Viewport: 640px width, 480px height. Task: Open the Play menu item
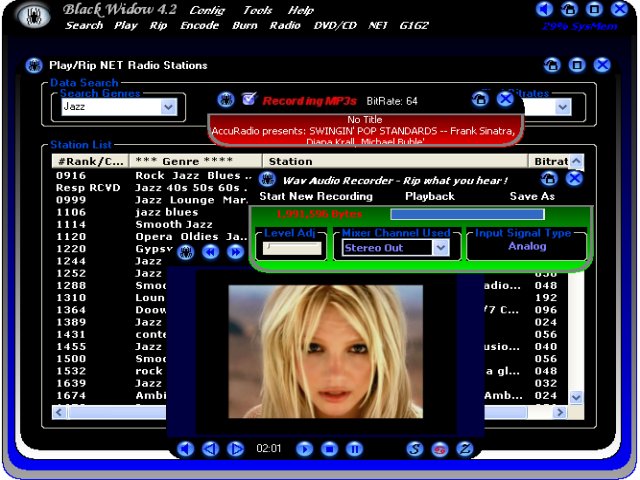point(126,25)
